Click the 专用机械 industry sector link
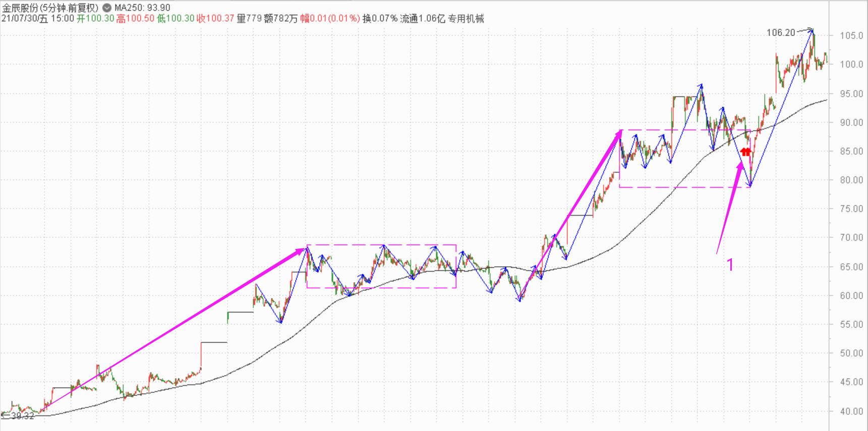Screen dimensions: 868x431 coord(466,19)
